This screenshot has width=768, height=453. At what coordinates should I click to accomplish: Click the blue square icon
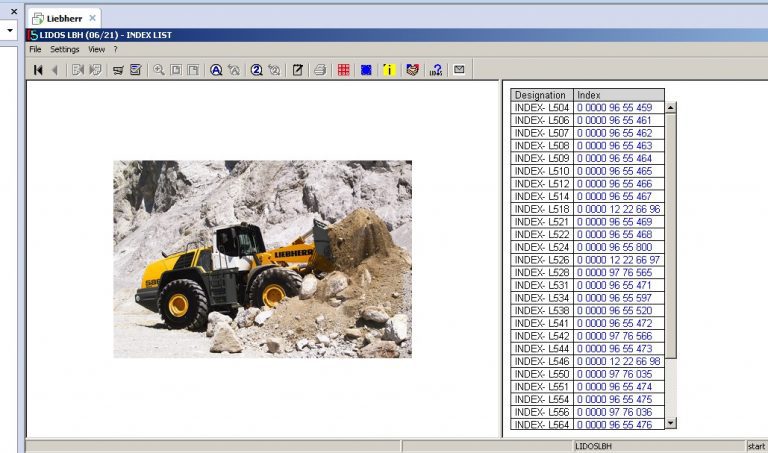[366, 70]
